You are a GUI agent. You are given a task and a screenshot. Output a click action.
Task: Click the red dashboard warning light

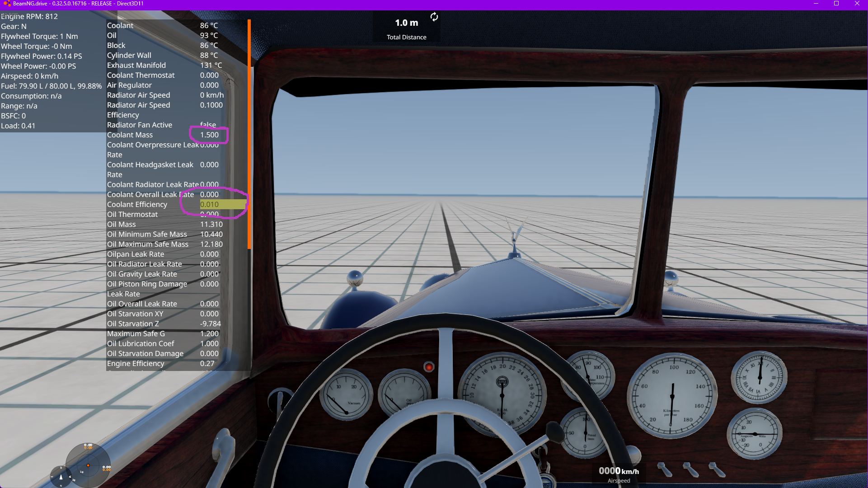[429, 367]
